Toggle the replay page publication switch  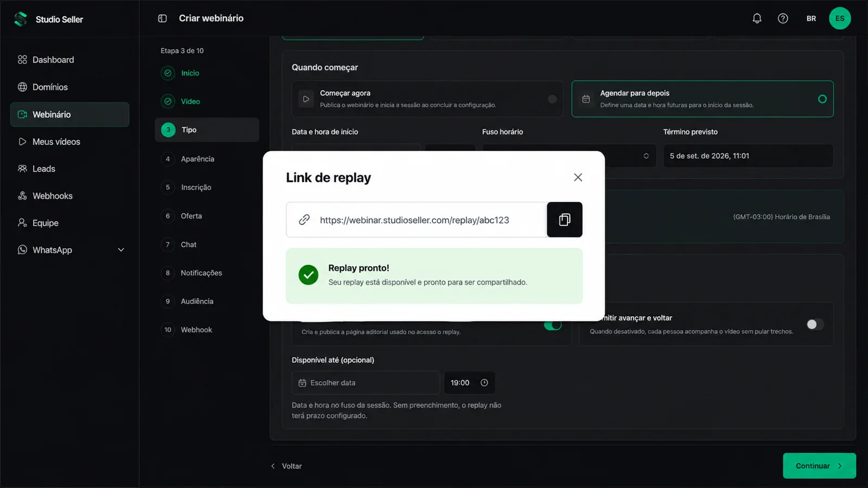click(x=553, y=325)
